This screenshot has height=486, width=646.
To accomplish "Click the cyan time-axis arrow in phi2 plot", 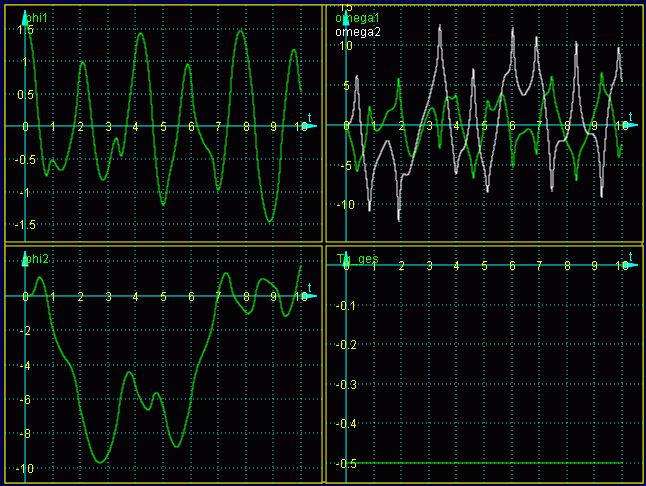I will 309,297.
